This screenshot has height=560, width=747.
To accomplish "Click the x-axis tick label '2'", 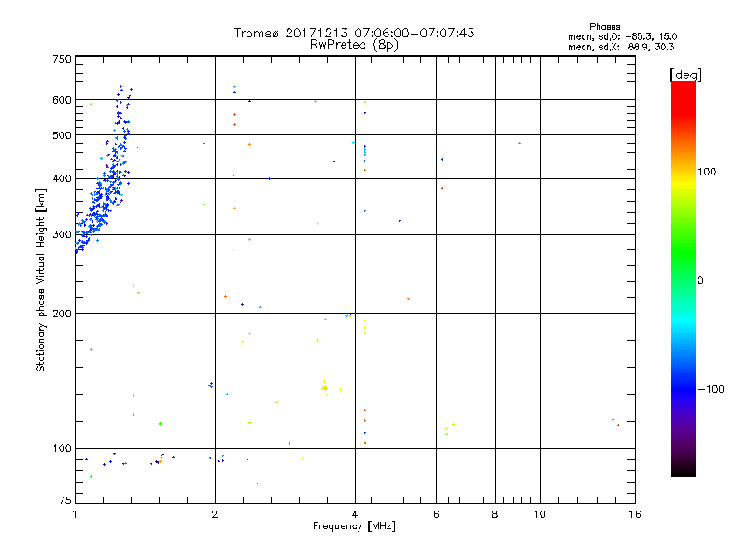I will pyautogui.click(x=215, y=514).
